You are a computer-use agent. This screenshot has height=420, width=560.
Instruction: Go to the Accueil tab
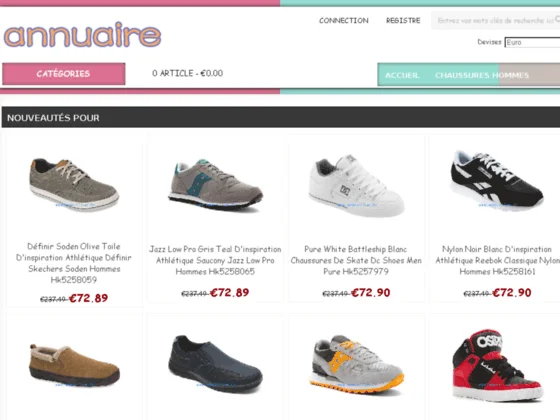pyautogui.click(x=402, y=75)
